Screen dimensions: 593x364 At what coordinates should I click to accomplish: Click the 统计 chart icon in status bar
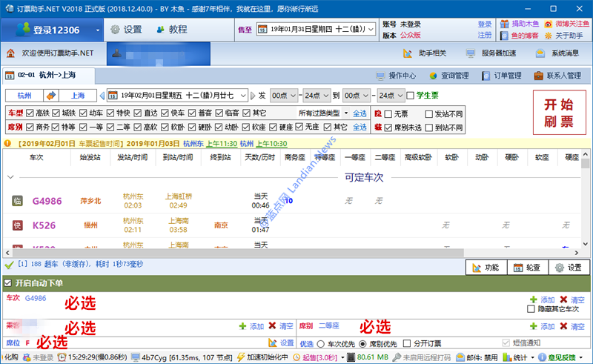click(x=507, y=357)
